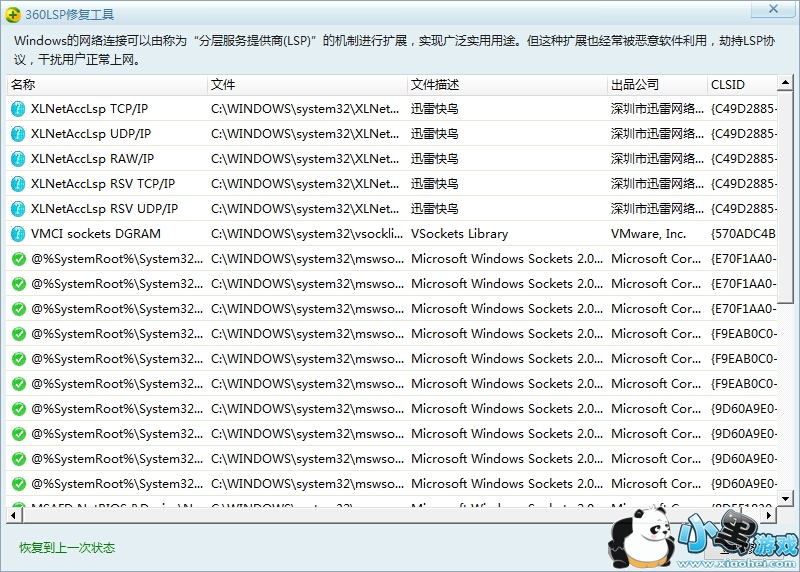Click the {C49D2885- CLSID in the XLNetAccLsp RSV TCP/IP row
800x572 pixels.
pyautogui.click(x=744, y=184)
